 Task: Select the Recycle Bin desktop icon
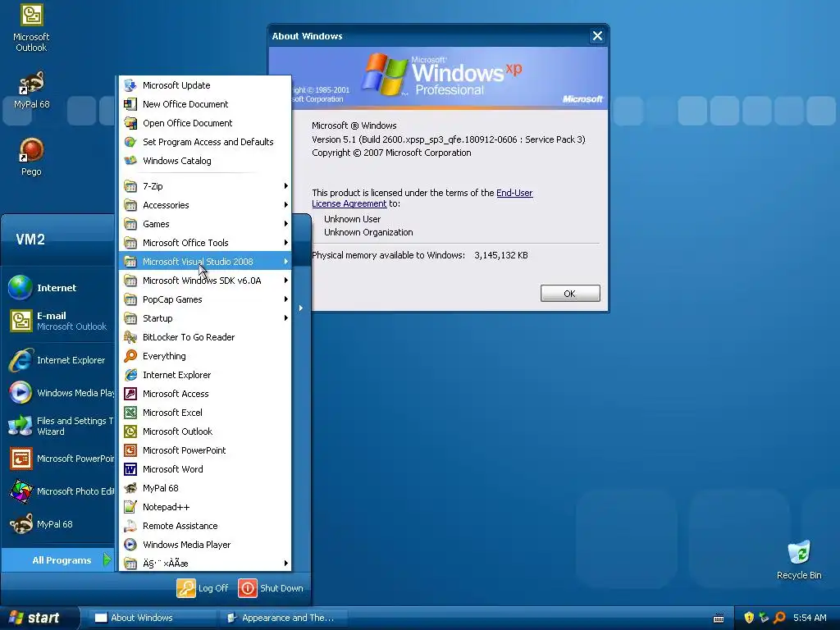pyautogui.click(x=799, y=559)
